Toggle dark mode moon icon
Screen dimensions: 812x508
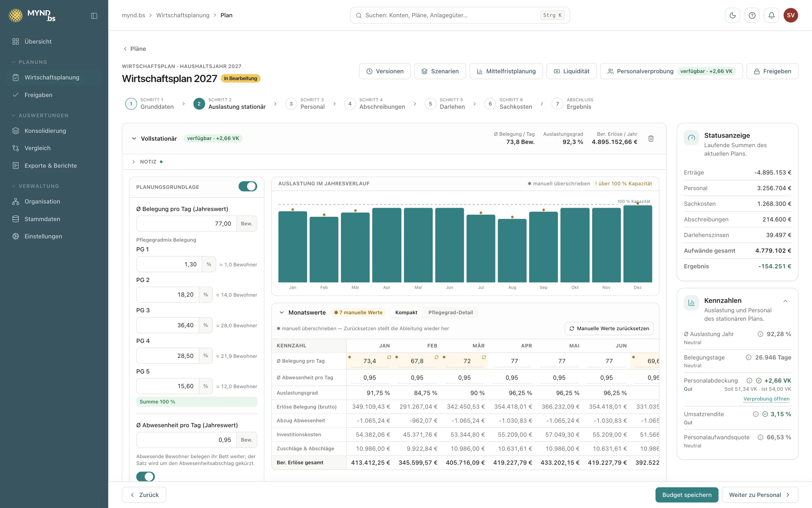[x=733, y=15]
